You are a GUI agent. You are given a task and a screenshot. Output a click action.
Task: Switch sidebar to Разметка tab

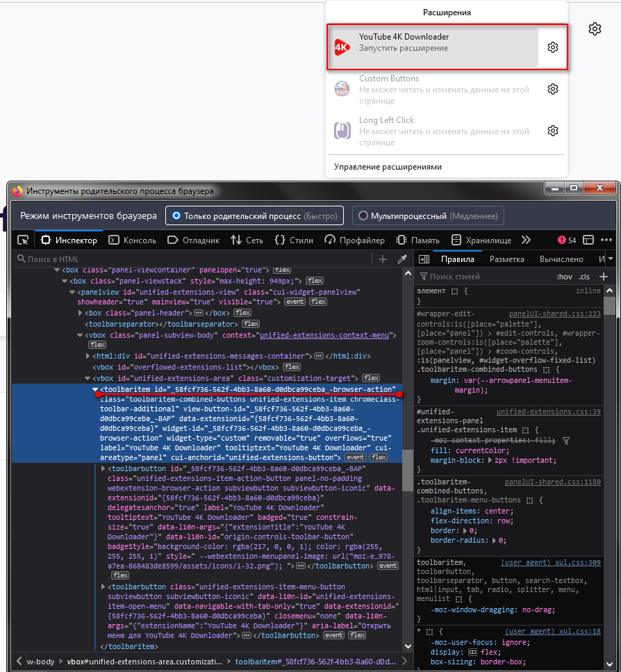click(x=506, y=259)
